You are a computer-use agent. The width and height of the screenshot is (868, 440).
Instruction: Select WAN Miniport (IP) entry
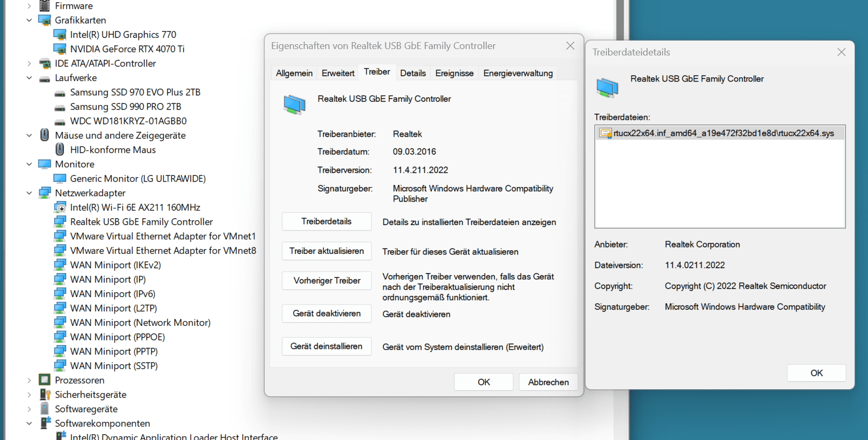click(108, 279)
